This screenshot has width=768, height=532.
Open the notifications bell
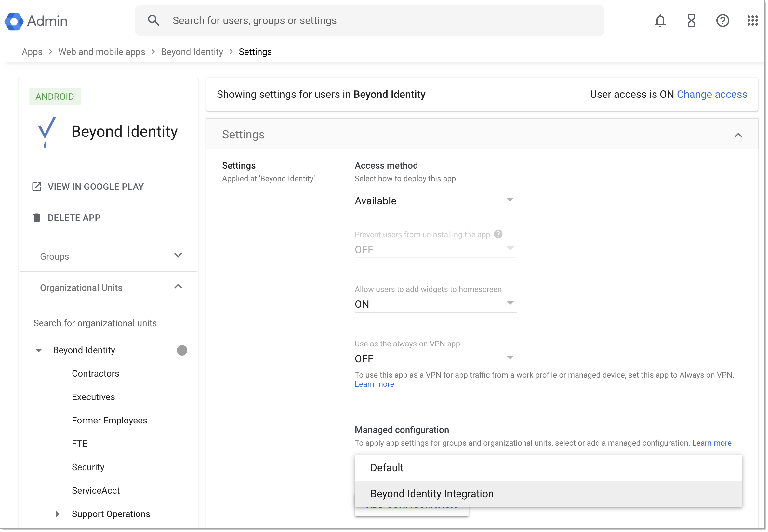(x=660, y=21)
